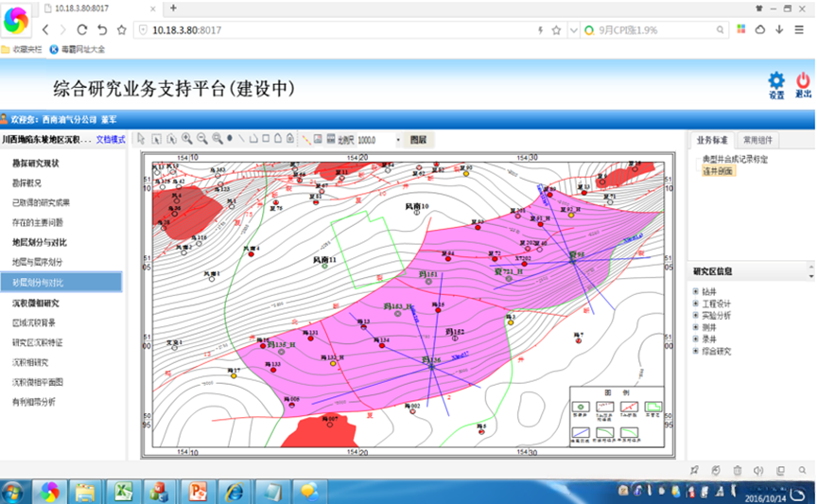Click scroll-down arrow beside 研究区信息 header

click(x=810, y=276)
